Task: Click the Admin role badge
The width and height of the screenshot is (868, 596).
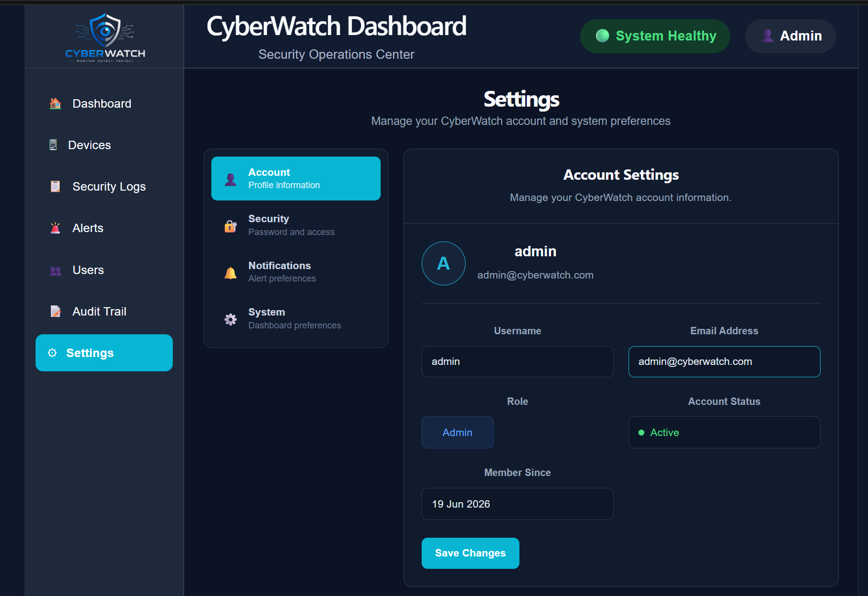Action: click(457, 432)
